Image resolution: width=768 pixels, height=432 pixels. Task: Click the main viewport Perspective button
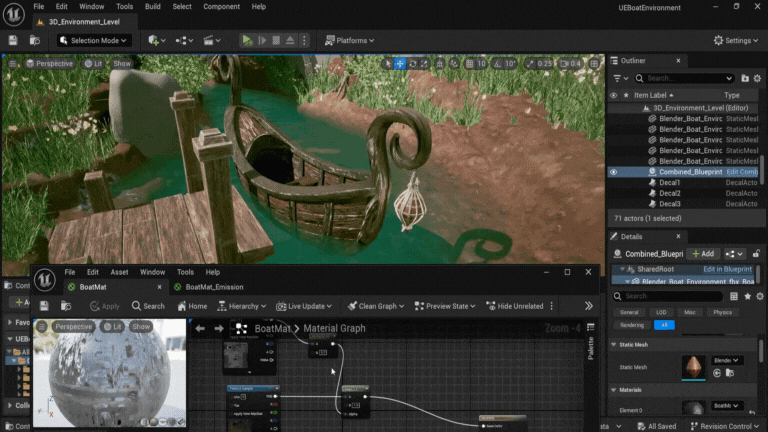click(49, 64)
